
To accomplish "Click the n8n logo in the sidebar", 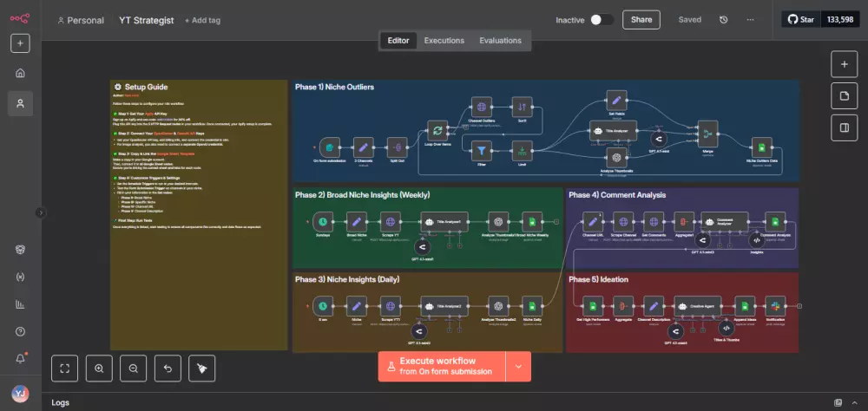I will (x=20, y=18).
